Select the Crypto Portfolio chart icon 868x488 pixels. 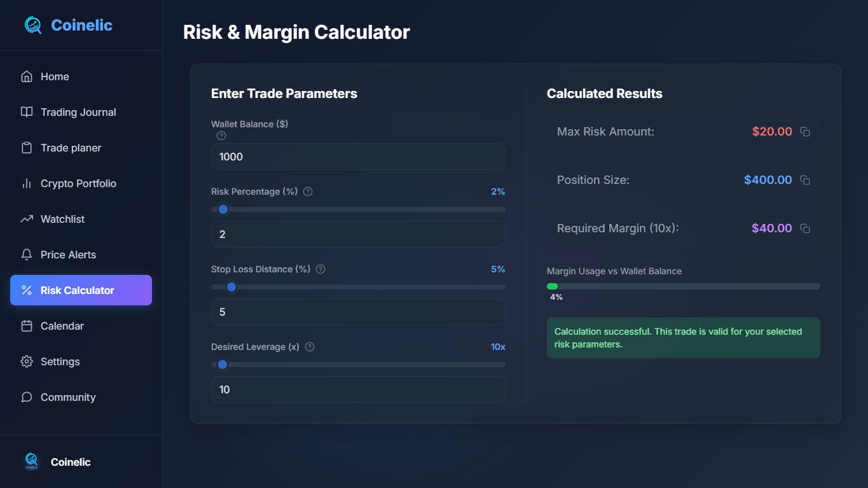(26, 183)
